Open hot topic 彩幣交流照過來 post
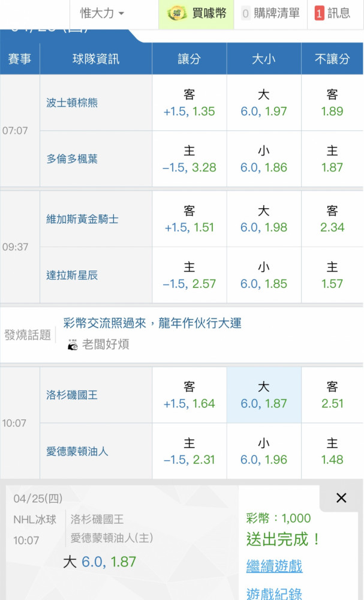Screen dimensions: 364x600 [152, 323]
